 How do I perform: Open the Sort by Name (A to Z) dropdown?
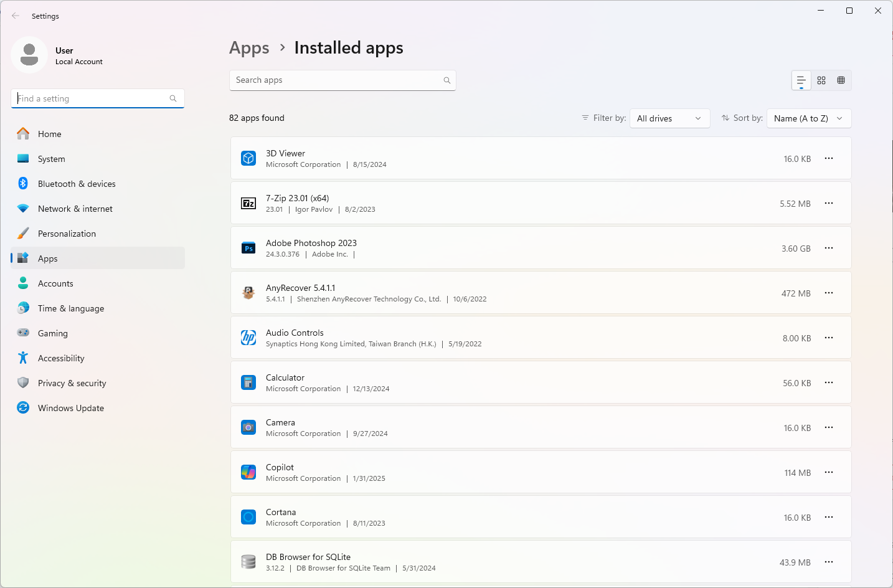pyautogui.click(x=809, y=118)
